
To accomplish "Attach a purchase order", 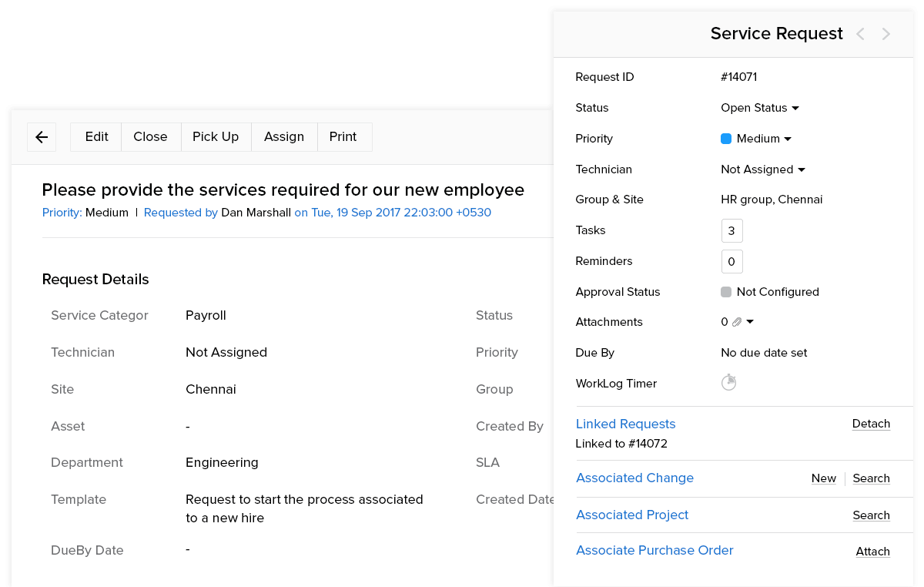I will (872, 552).
